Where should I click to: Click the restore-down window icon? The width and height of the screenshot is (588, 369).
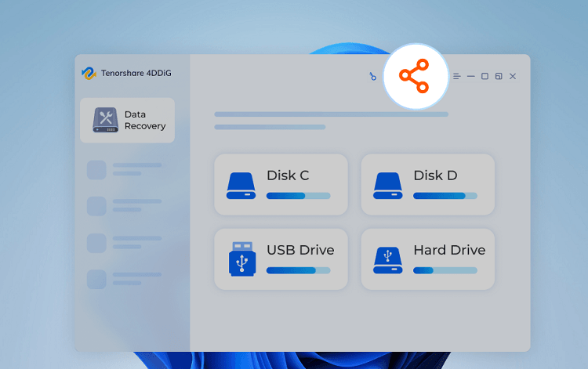click(499, 77)
